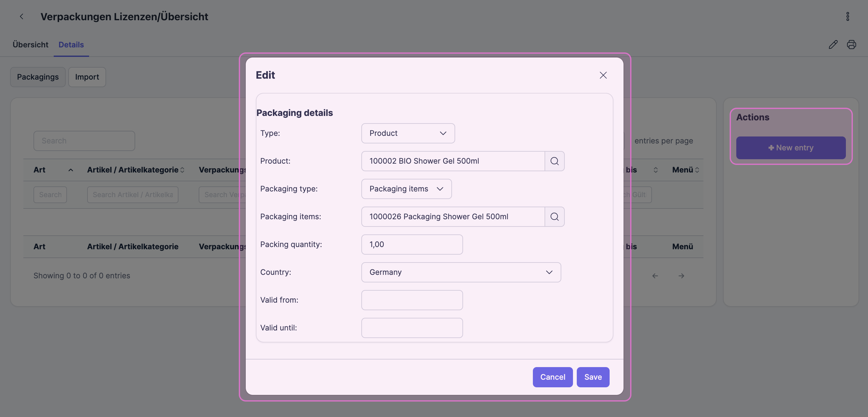This screenshot has height=417, width=868.
Task: Click the New entry button
Action: 791,148
